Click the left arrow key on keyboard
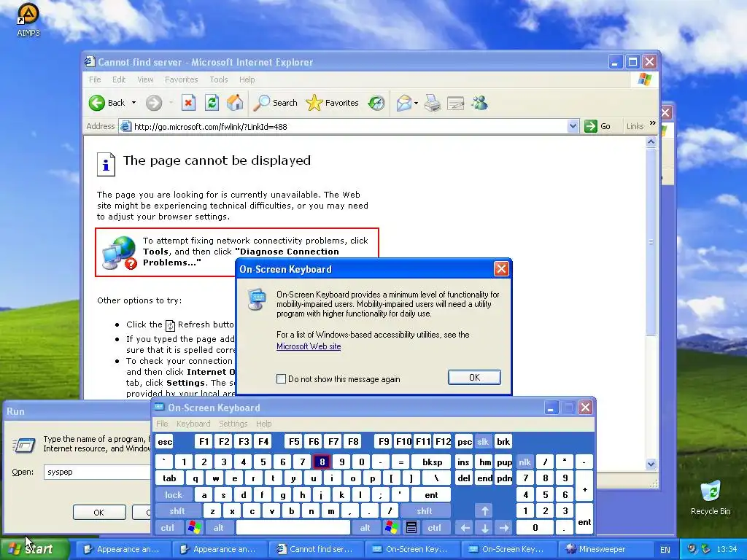The width and height of the screenshot is (747, 560). click(x=465, y=528)
